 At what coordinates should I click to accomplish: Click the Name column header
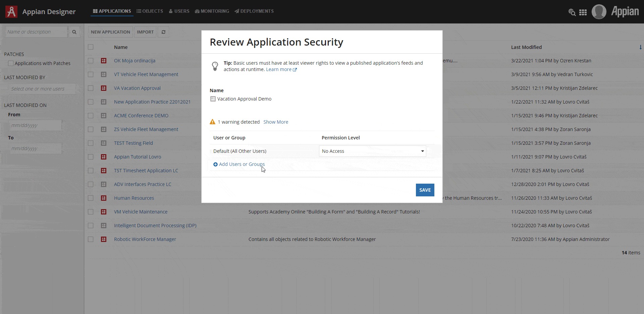coord(121,47)
